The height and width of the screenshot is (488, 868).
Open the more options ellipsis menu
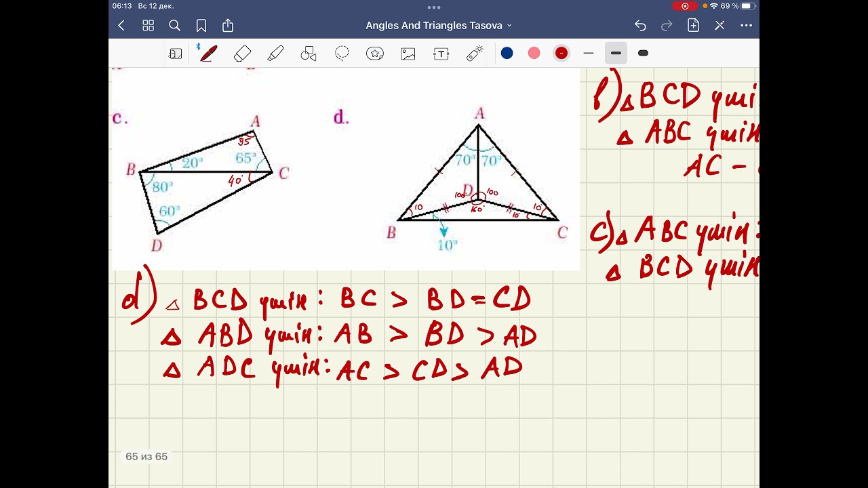pyautogui.click(x=746, y=26)
